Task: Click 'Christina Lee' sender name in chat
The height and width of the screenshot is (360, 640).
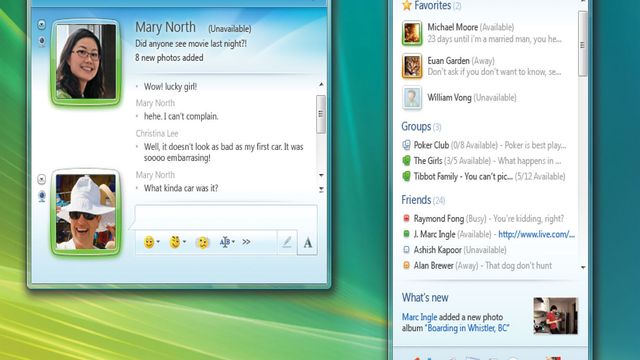Action: click(157, 133)
